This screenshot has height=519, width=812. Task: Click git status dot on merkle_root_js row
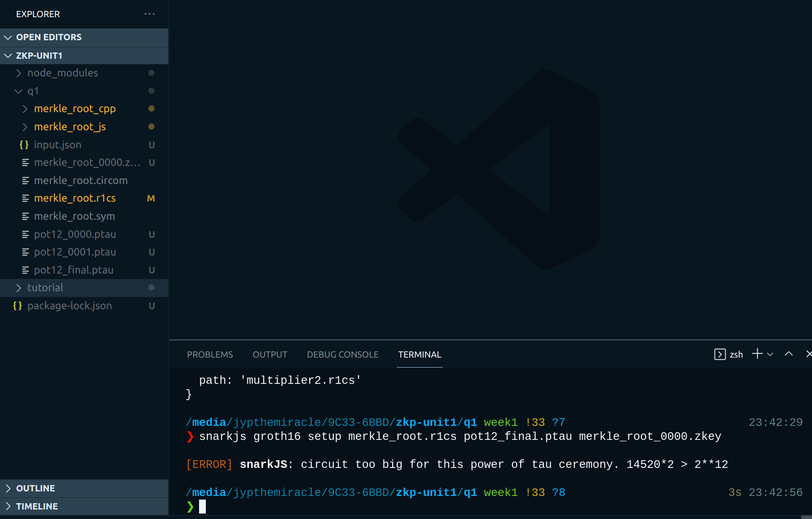coord(152,127)
